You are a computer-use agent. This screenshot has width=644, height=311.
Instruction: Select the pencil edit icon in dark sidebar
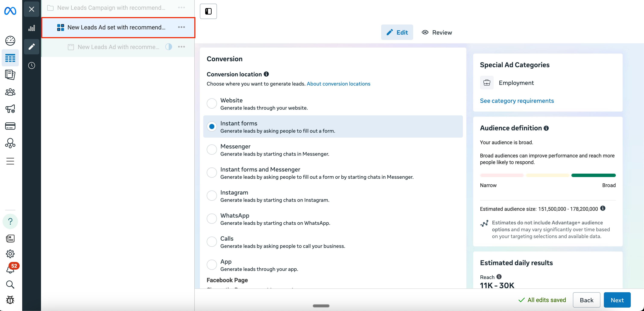click(x=32, y=47)
